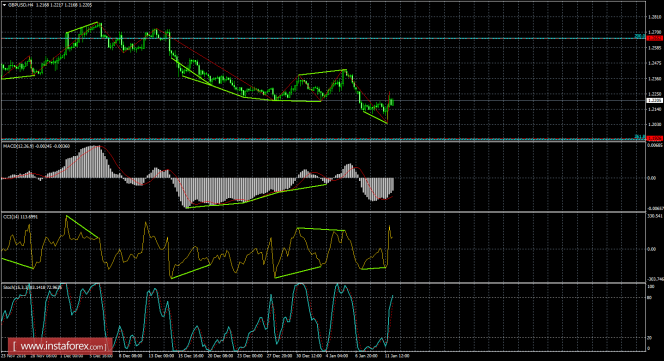Screen dimensions: 664x361
Task: Select the upper red Fibonacci price tag
Action: 655,38
